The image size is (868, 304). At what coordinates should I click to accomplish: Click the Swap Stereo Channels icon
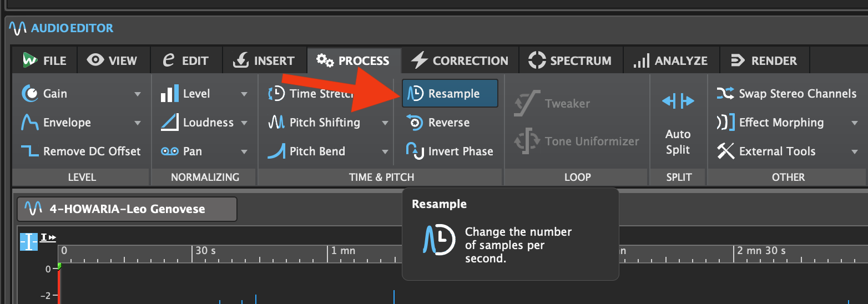(725, 94)
